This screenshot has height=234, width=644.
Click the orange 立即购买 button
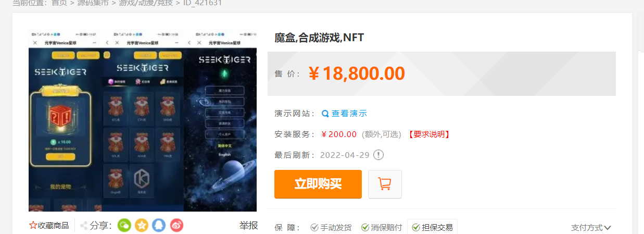(318, 184)
